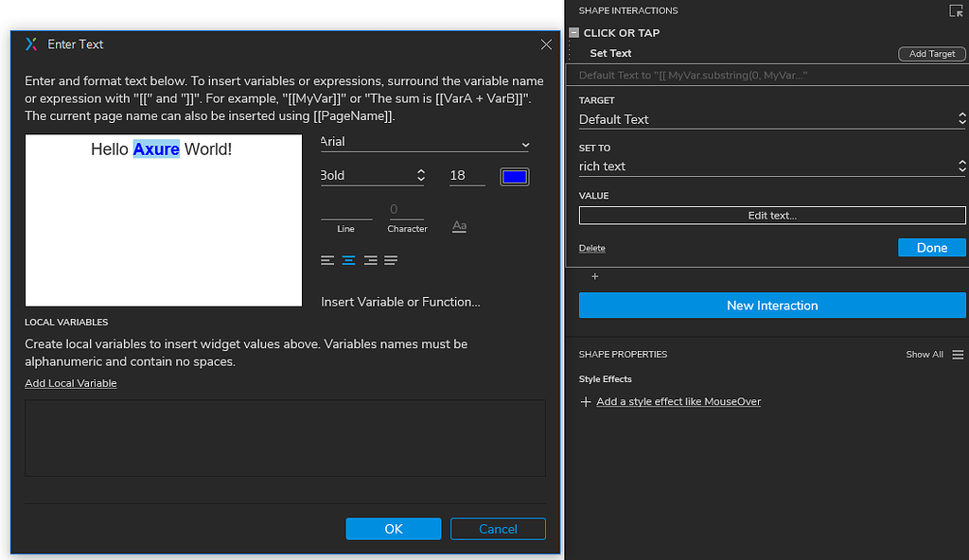Click the font size field showing 18
This screenshot has width=969, height=560.
point(466,176)
